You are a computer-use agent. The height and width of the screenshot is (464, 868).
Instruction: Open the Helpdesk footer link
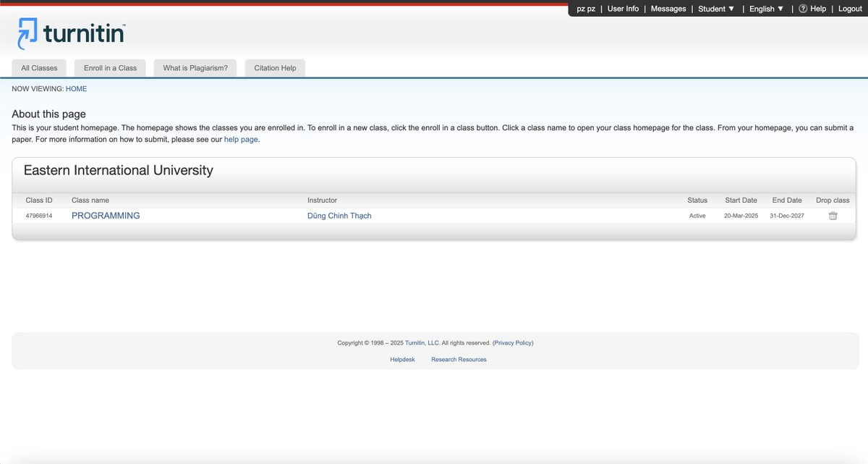pos(402,359)
